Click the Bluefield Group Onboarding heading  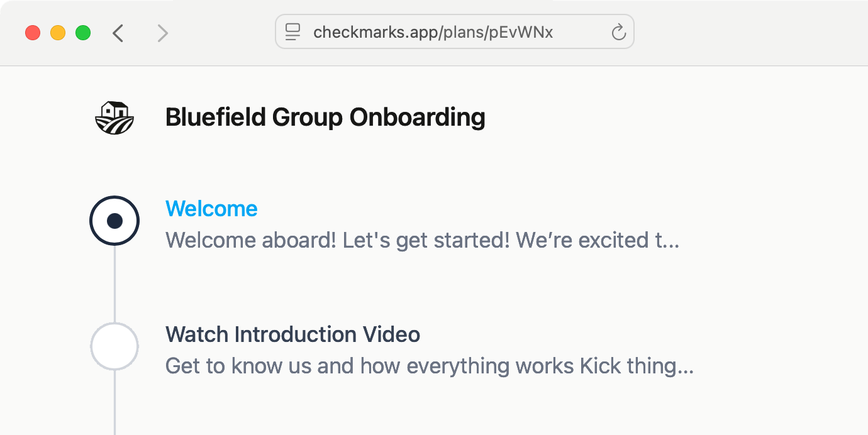pos(325,118)
